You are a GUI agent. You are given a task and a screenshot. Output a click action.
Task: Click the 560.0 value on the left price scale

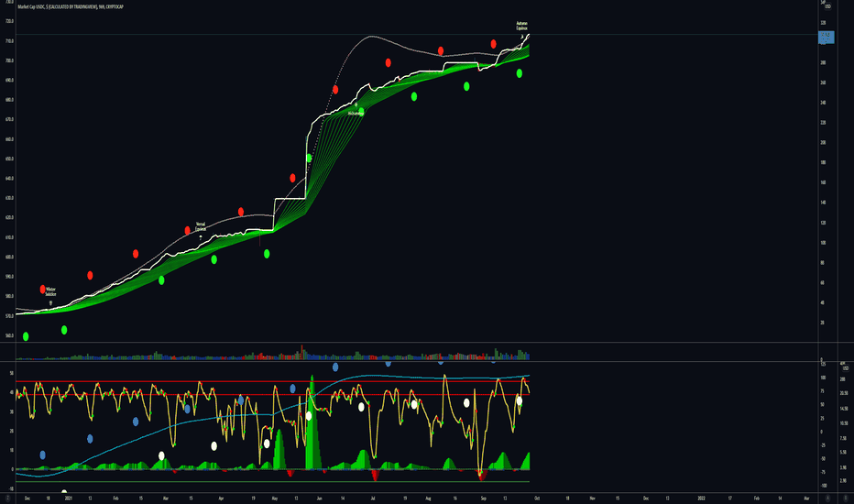(9, 335)
